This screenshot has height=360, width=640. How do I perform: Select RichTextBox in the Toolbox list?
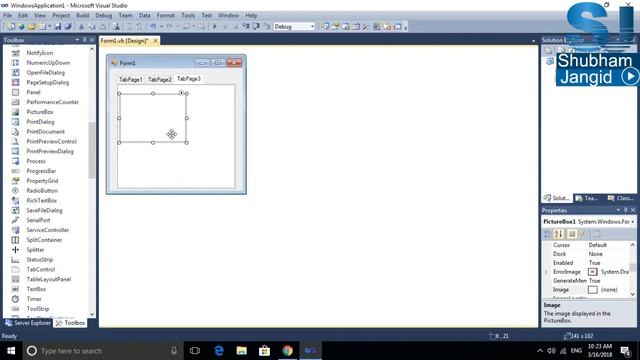[x=42, y=200]
